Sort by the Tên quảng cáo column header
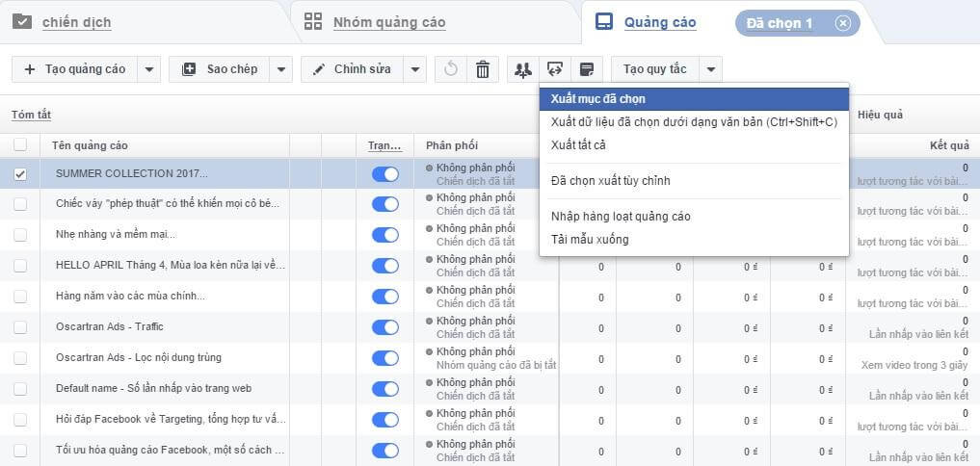980x466 pixels. (x=90, y=145)
